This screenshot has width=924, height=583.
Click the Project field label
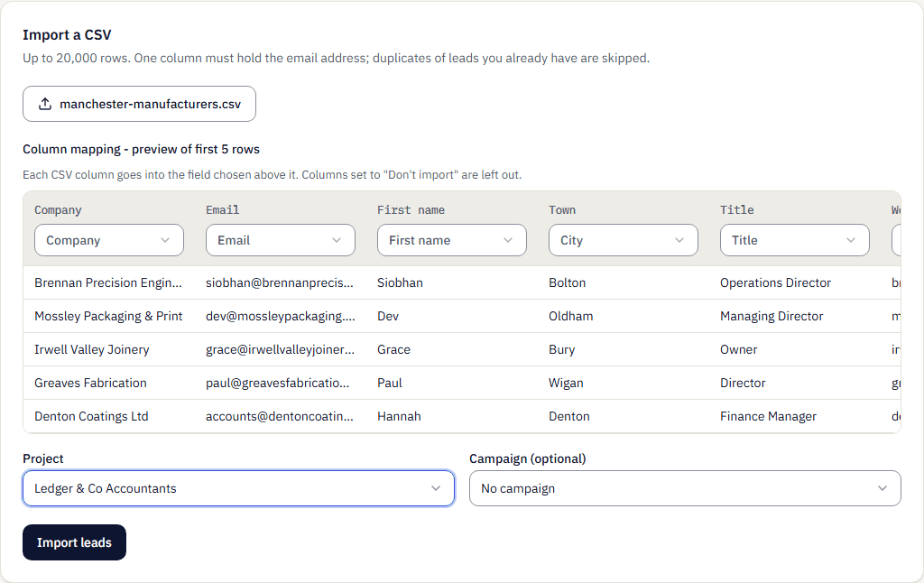coord(43,458)
